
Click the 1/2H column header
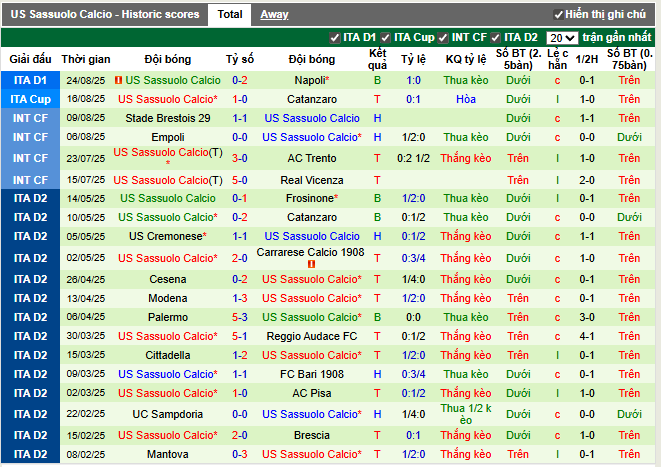click(587, 59)
